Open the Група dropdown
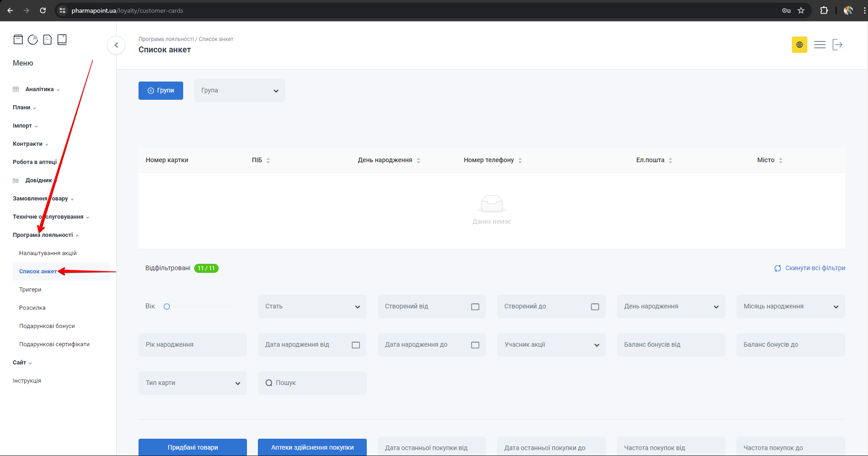 pyautogui.click(x=239, y=91)
